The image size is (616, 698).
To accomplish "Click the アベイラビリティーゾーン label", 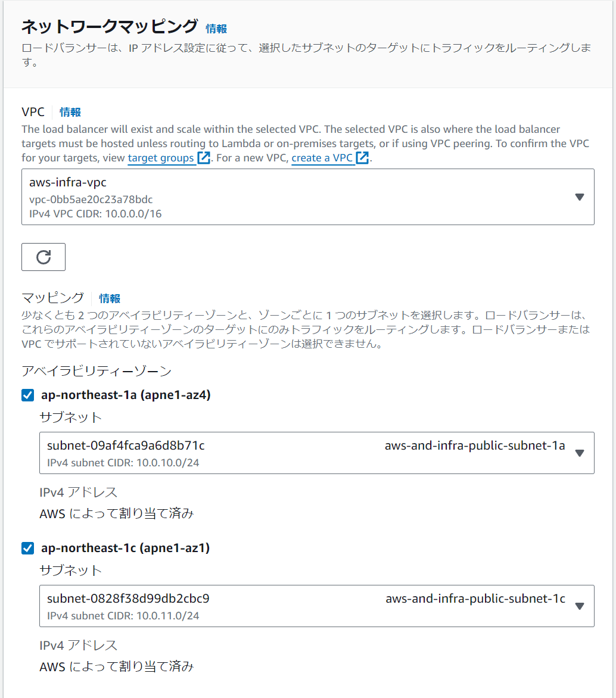I will tap(97, 371).
